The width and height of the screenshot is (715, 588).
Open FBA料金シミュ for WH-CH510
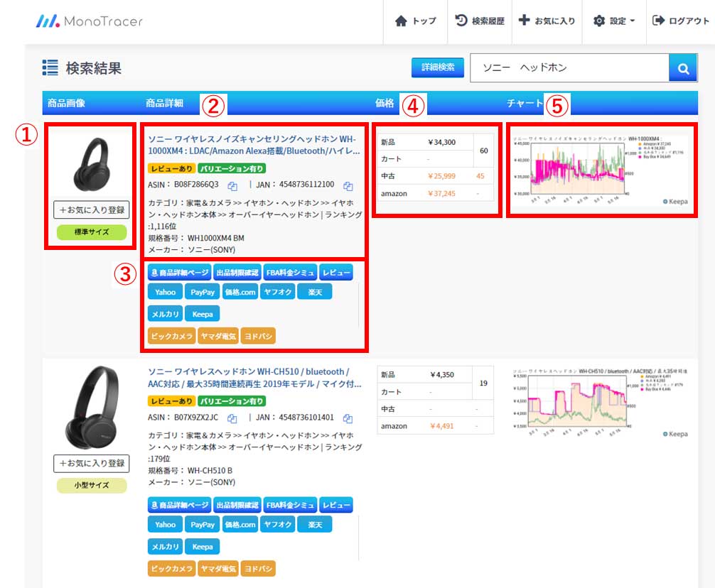[x=291, y=505]
